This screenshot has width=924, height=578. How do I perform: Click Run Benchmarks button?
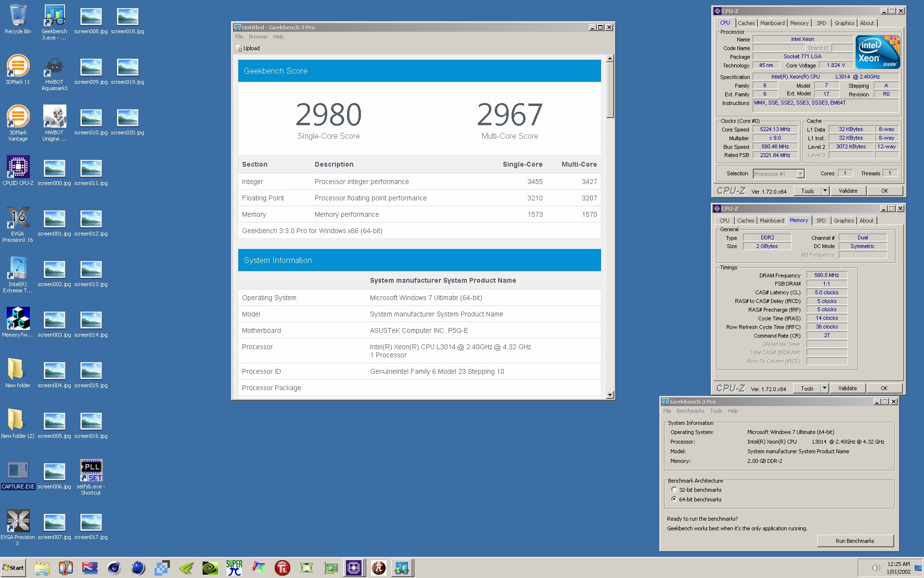(855, 541)
